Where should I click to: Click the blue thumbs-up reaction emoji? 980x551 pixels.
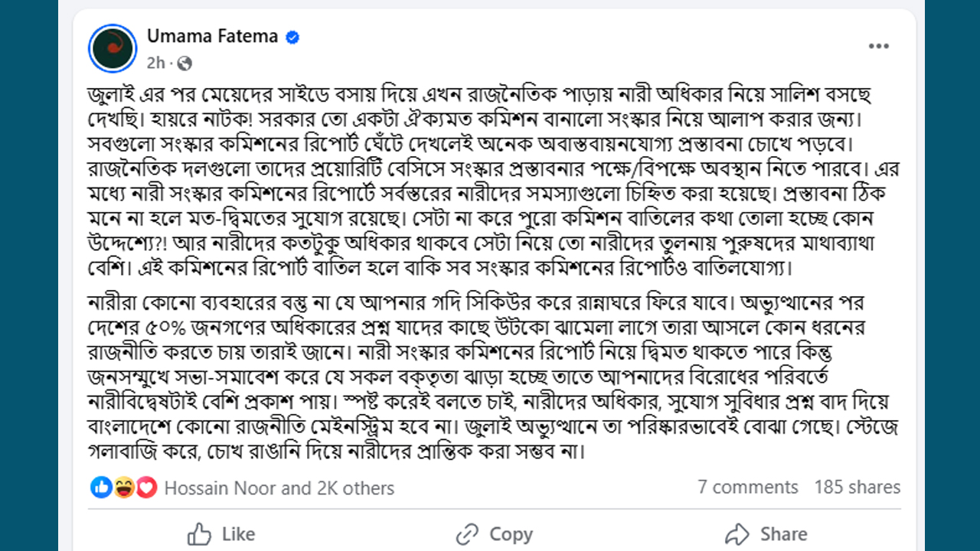pos(101,487)
